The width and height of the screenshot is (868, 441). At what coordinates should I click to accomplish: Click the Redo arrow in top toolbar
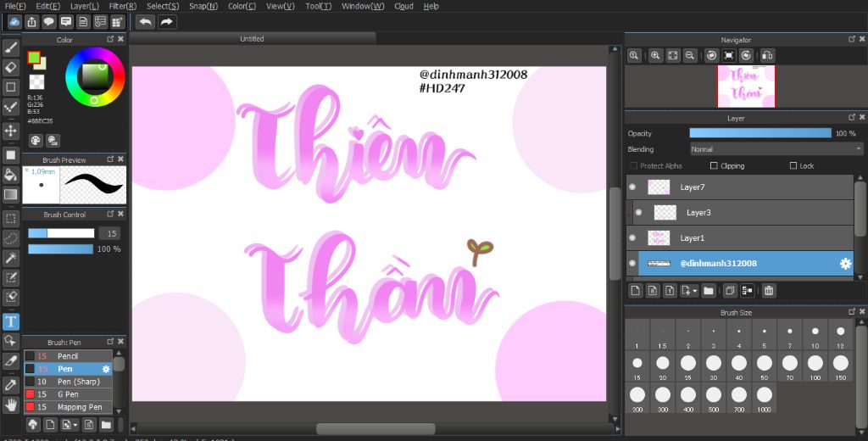166,22
